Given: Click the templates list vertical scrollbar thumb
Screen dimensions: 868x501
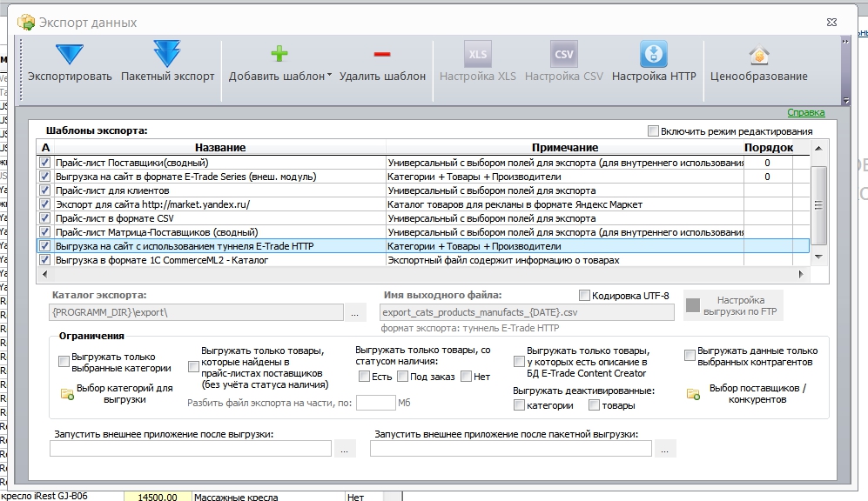Looking at the screenshot, I should pyautogui.click(x=818, y=205).
